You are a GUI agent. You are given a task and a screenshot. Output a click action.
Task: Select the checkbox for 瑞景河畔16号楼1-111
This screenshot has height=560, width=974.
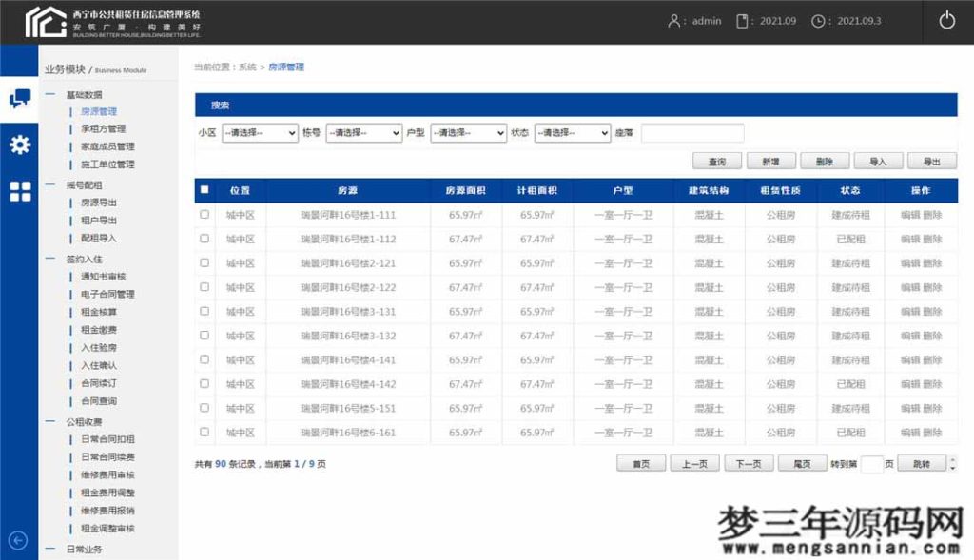pos(205,215)
